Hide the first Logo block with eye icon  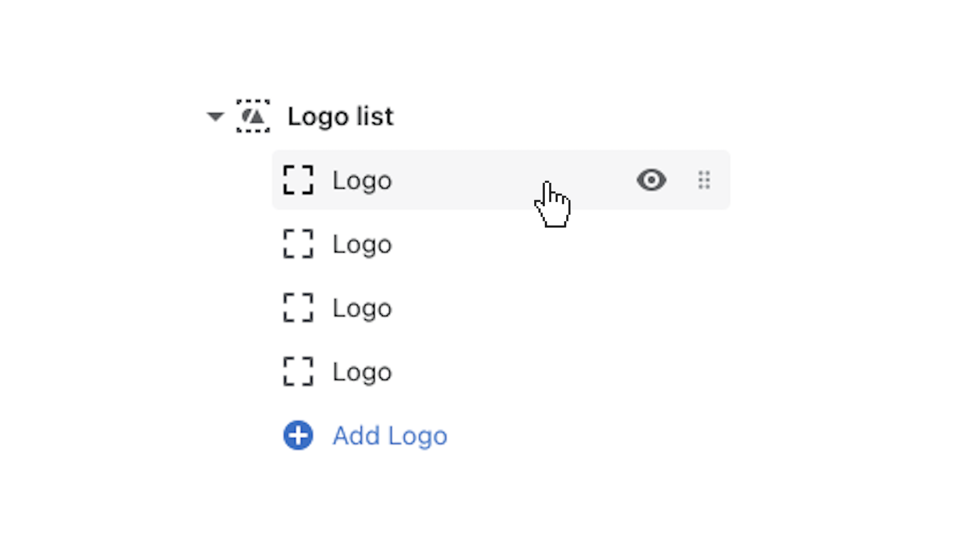[x=651, y=180]
